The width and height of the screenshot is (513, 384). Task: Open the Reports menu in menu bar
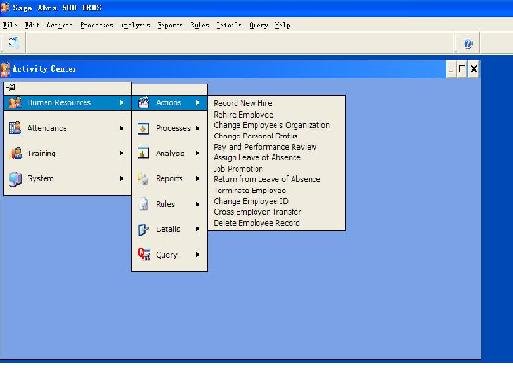click(170, 25)
